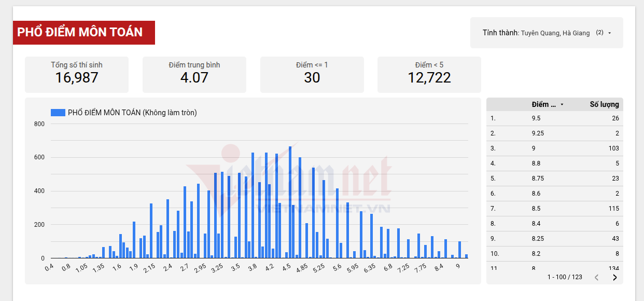Click the x-axis label 9 on the chart
The width and height of the screenshot is (644, 301).
457,266
